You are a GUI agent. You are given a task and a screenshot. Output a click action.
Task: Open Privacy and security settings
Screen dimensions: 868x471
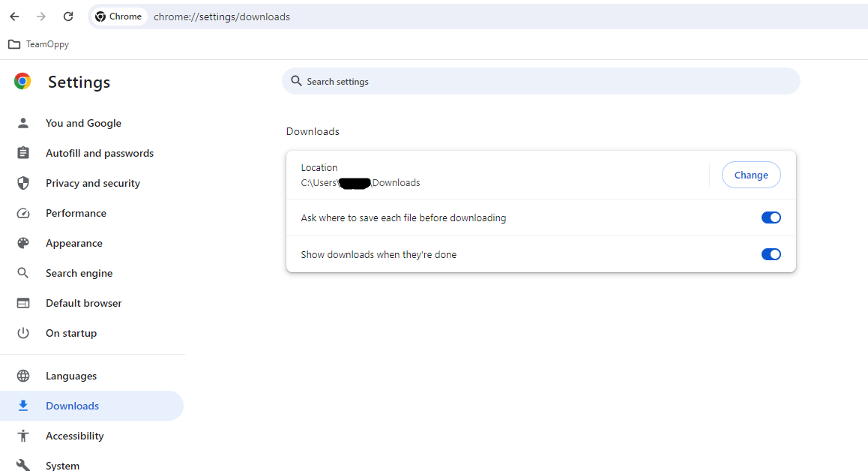92,182
